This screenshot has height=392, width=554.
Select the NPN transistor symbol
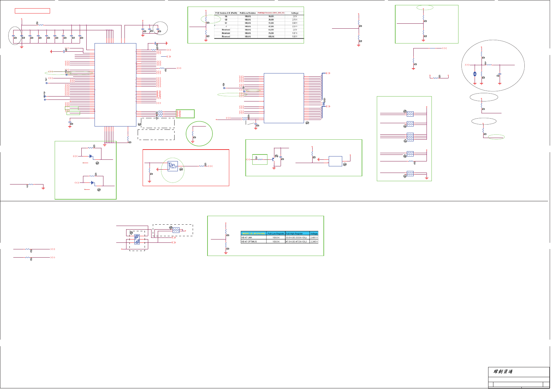pos(273,159)
